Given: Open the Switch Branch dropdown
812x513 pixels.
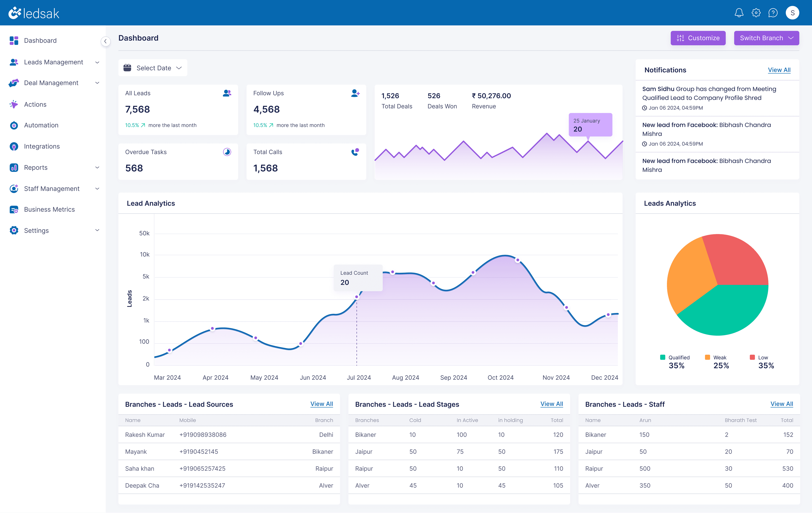Looking at the screenshot, I should [x=766, y=38].
